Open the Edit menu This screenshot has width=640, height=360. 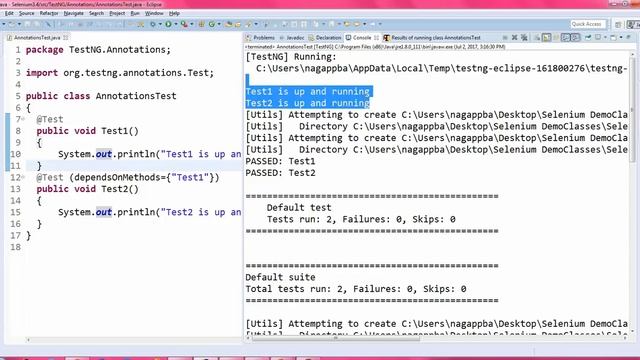[x=9, y=13]
